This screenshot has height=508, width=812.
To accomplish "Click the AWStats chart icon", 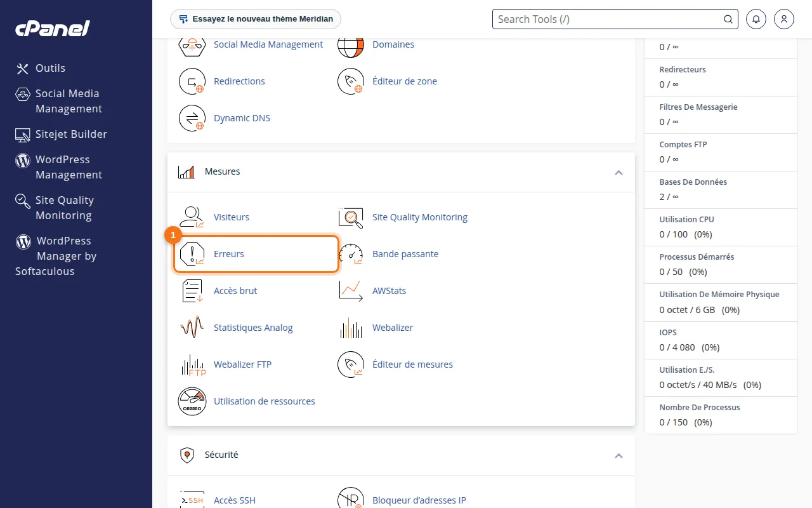I will [x=350, y=291].
